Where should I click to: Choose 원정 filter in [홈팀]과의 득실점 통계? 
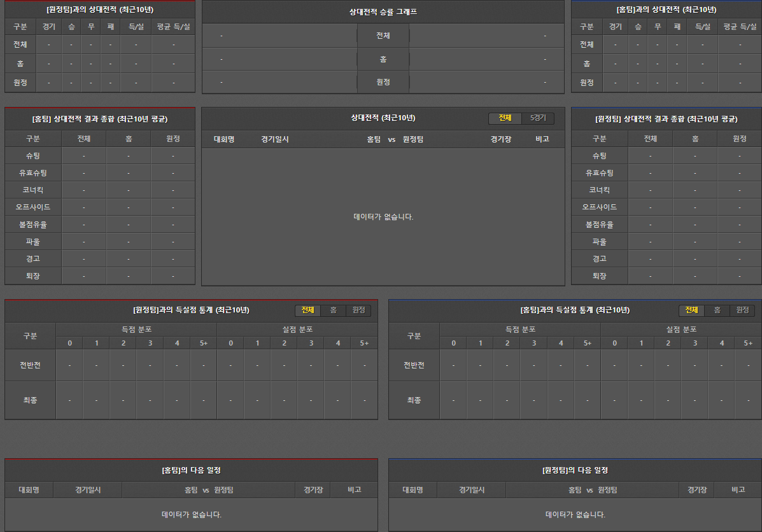[742, 310]
